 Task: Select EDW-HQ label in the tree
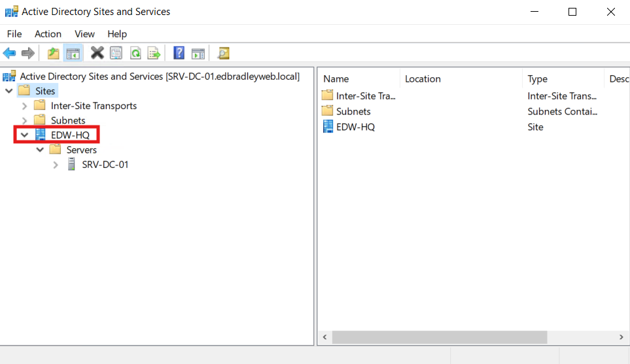70,135
